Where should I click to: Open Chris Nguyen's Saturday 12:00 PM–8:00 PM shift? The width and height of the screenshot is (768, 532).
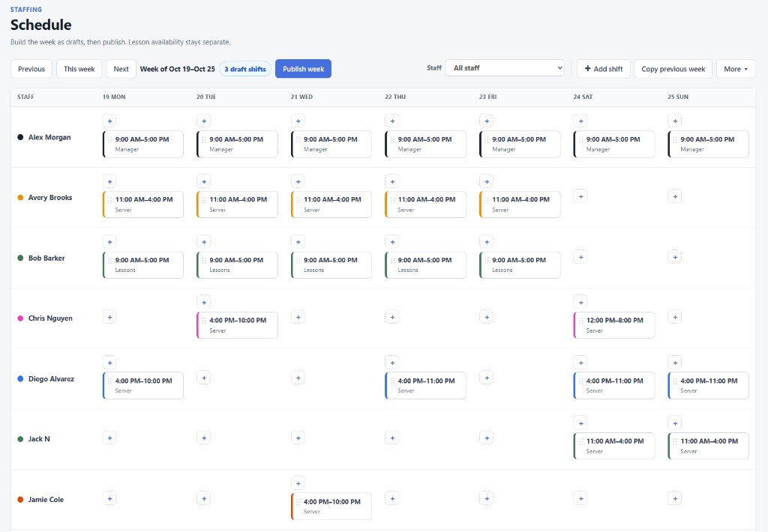click(x=614, y=325)
